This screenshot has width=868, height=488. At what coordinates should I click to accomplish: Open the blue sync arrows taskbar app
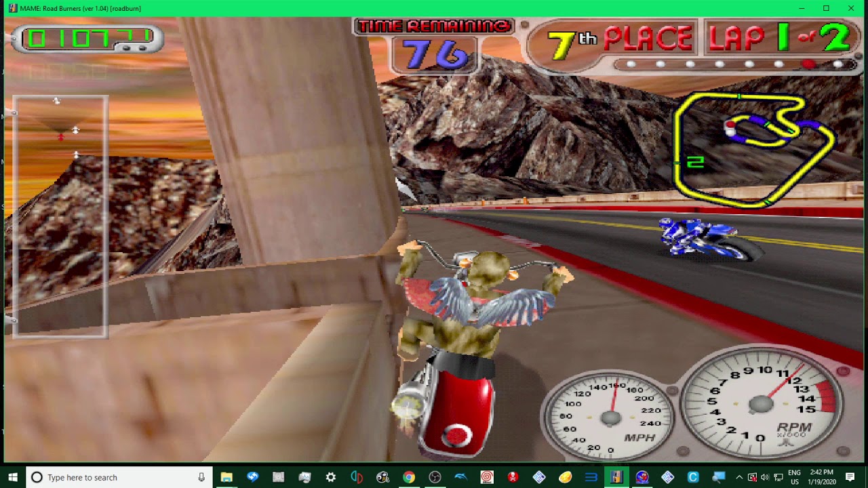tap(252, 477)
